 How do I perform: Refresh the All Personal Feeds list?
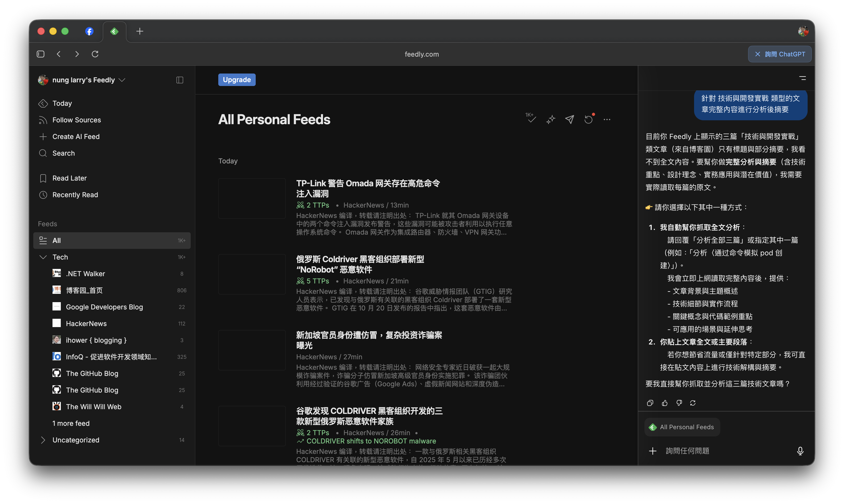588,119
